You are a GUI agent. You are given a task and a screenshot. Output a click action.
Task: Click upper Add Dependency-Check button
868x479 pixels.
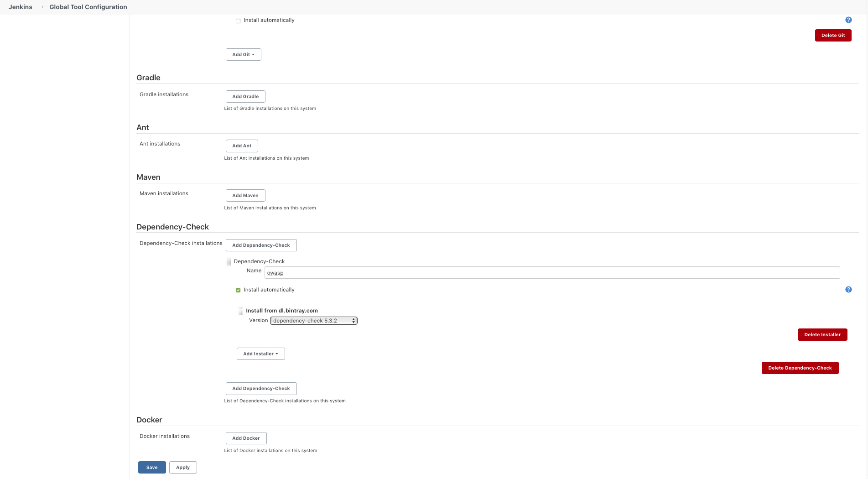point(261,245)
